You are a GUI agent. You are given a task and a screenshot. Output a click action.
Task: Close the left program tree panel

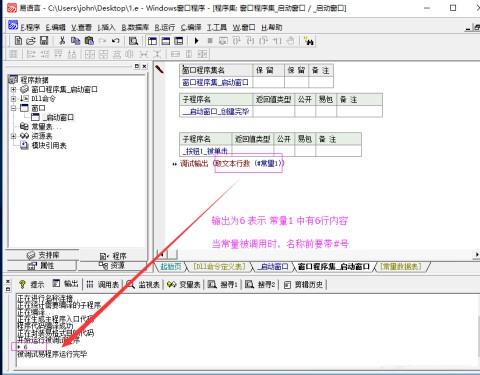click(x=144, y=66)
